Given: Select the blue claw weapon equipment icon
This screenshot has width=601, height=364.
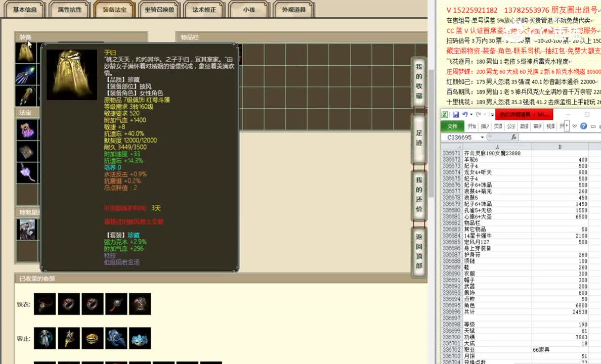Looking at the screenshot, I should coord(26,75).
